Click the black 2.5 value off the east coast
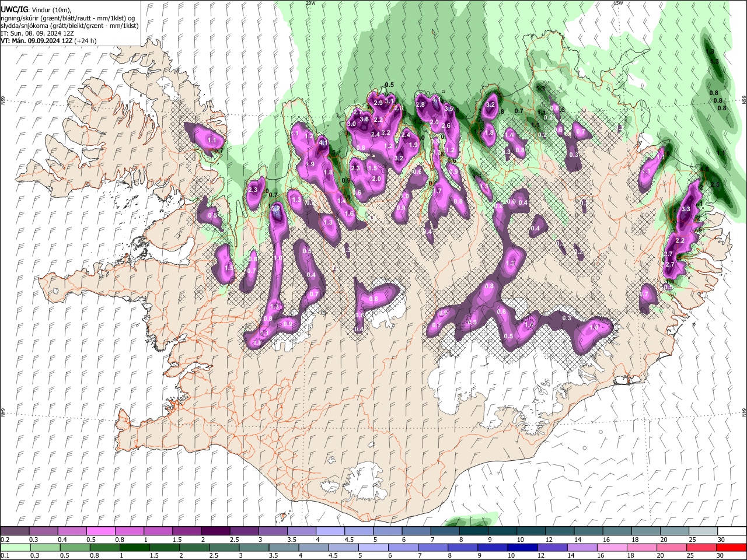This screenshot has width=747, height=560. [715, 184]
